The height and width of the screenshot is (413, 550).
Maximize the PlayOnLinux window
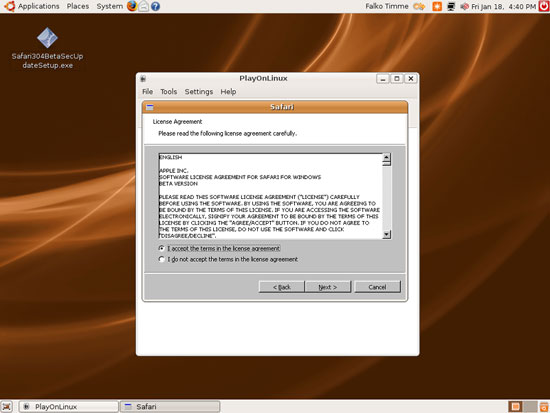point(397,79)
